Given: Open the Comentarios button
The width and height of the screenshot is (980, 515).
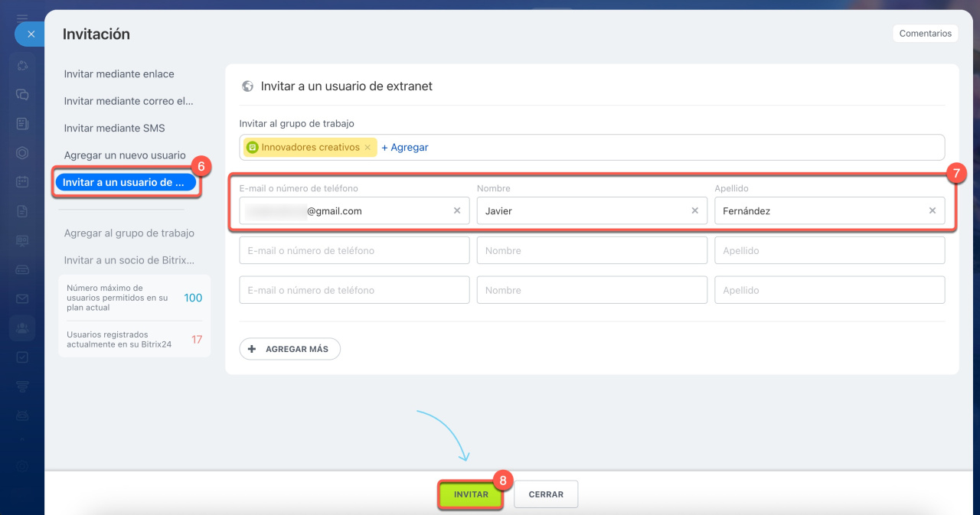Looking at the screenshot, I should click(925, 34).
